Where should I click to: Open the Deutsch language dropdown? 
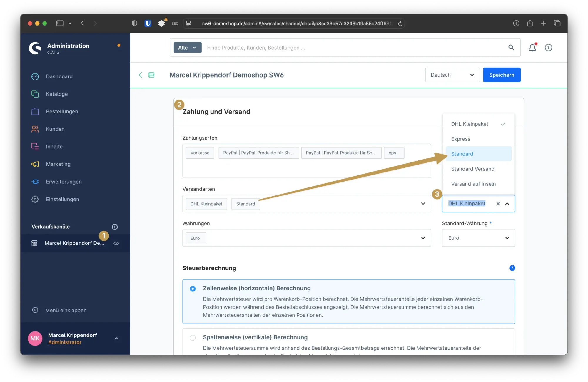pos(452,75)
